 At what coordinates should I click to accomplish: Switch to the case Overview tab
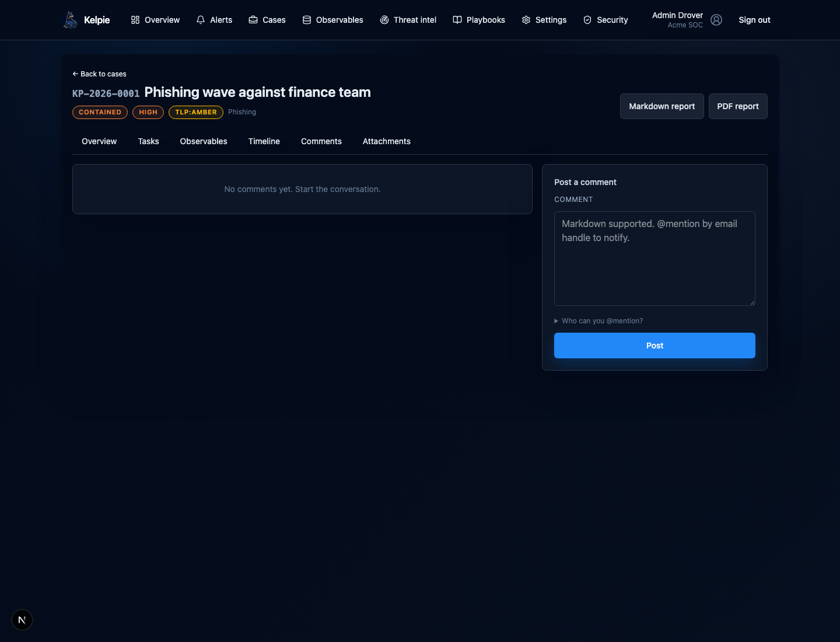click(99, 141)
